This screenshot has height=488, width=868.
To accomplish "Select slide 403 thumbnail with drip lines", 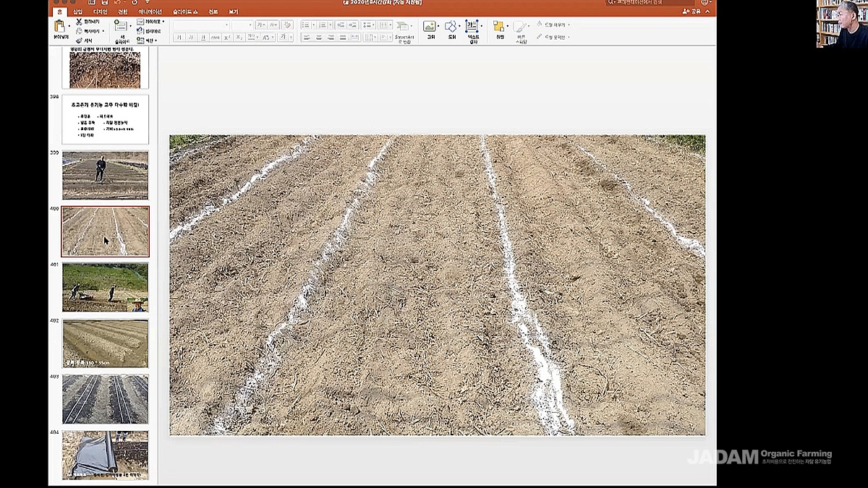I will (x=105, y=399).
